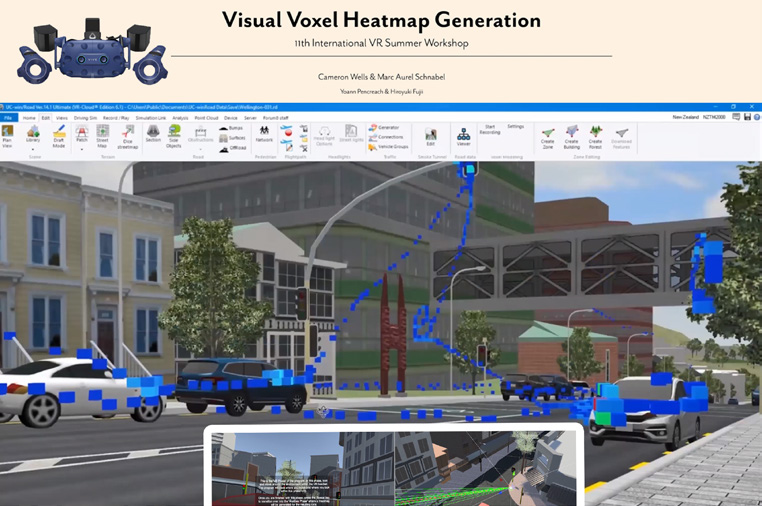Click the delete flightpath icon
This screenshot has width=762, height=506.
coord(304,148)
